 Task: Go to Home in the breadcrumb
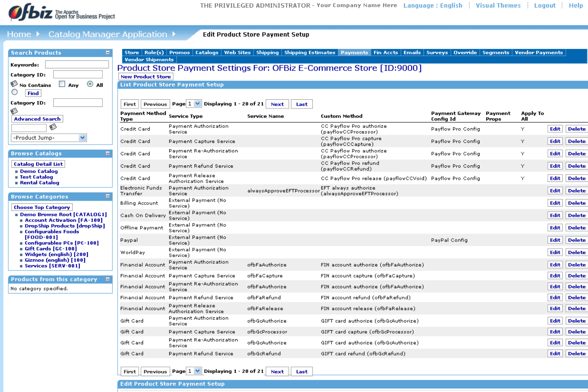[19, 34]
